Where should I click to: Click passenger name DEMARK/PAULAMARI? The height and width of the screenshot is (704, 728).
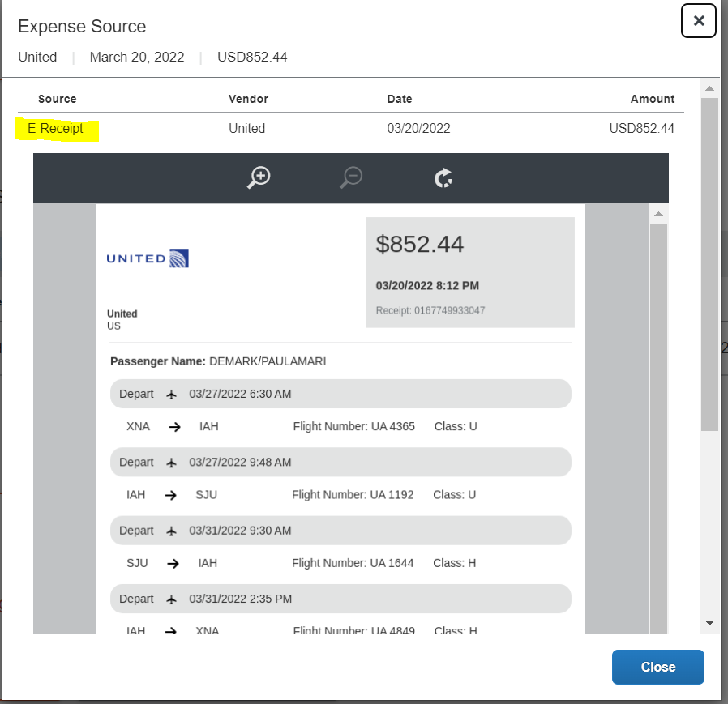coord(268,361)
